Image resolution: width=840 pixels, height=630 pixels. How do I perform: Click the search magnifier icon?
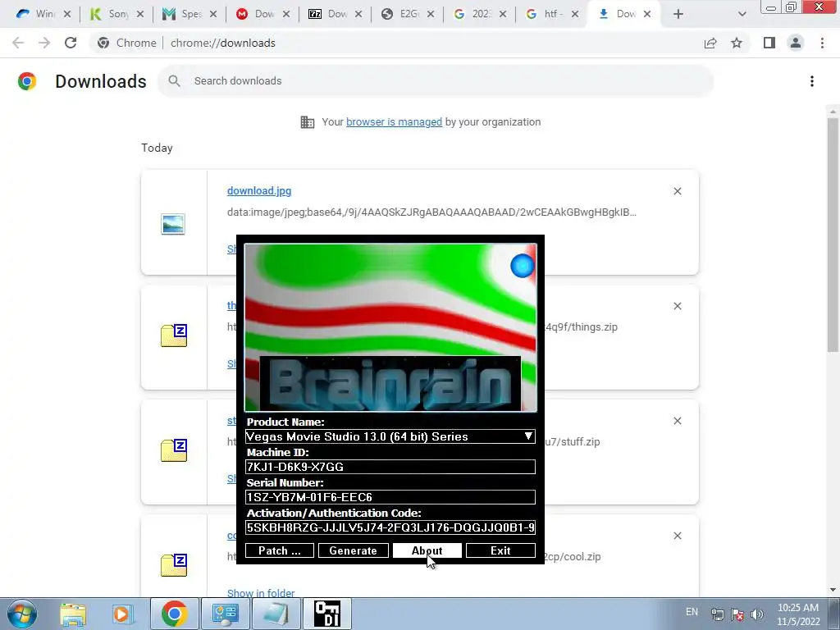[x=174, y=81]
